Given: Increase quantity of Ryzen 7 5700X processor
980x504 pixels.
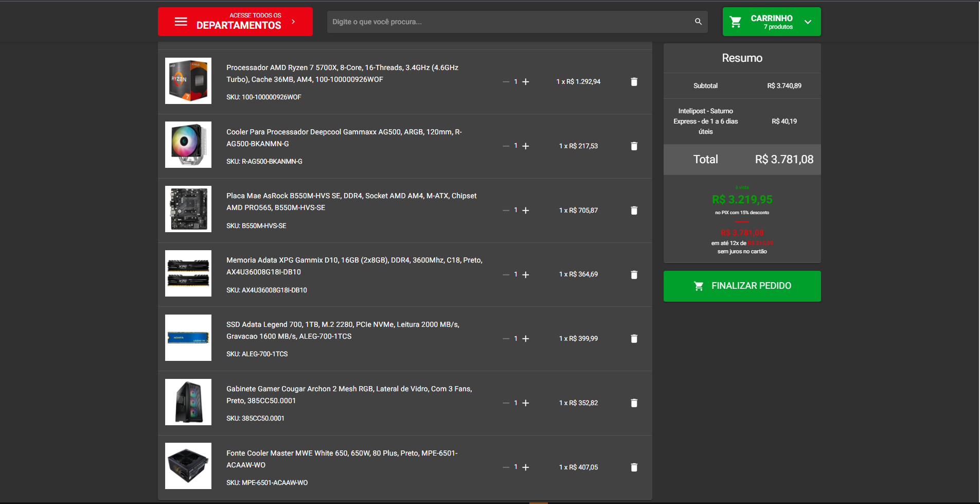Looking at the screenshot, I should point(525,82).
